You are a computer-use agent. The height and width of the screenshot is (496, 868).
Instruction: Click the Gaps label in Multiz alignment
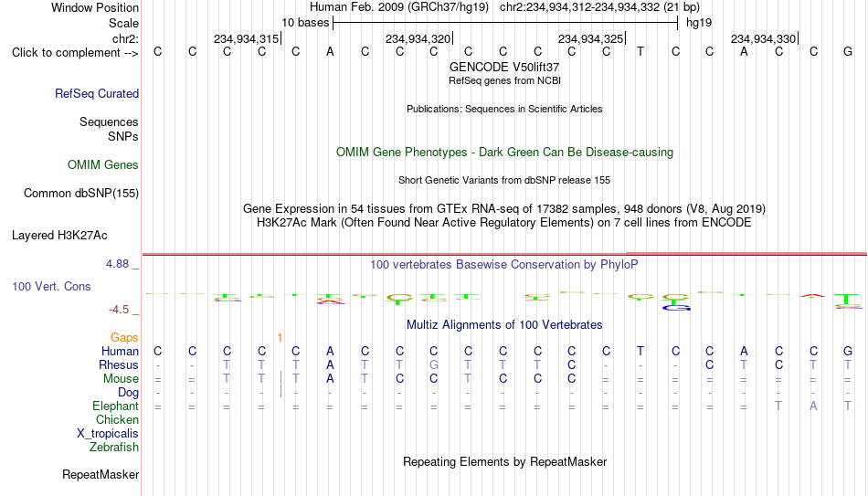pos(124,338)
